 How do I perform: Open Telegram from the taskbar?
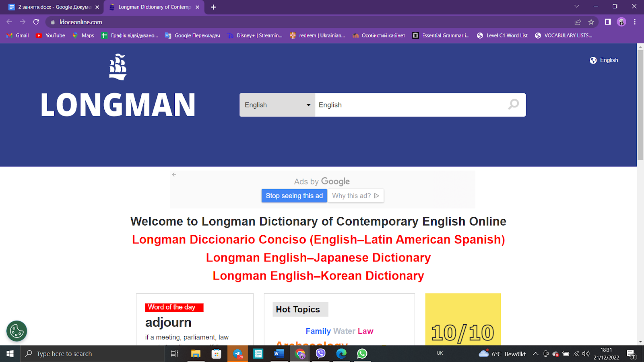[x=237, y=354]
